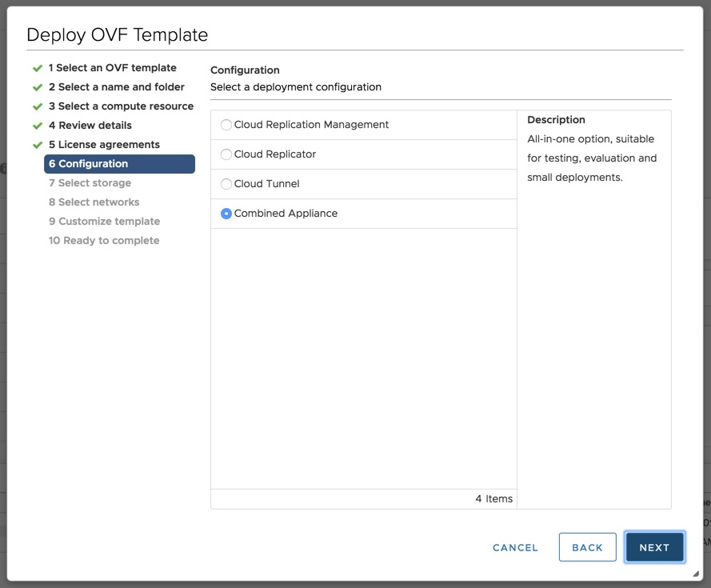The width and height of the screenshot is (711, 588).
Task: Click the checkmark beside Select a compute resource
Action: [x=37, y=106]
